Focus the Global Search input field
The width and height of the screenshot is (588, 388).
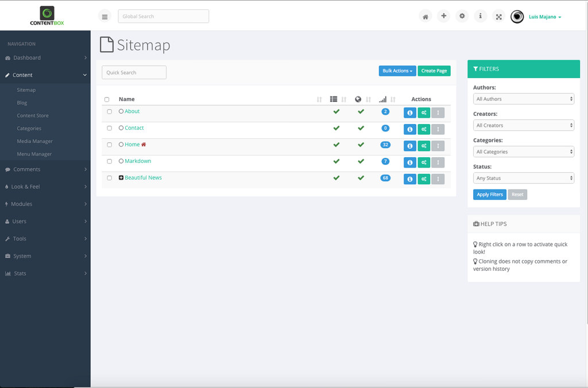click(163, 16)
